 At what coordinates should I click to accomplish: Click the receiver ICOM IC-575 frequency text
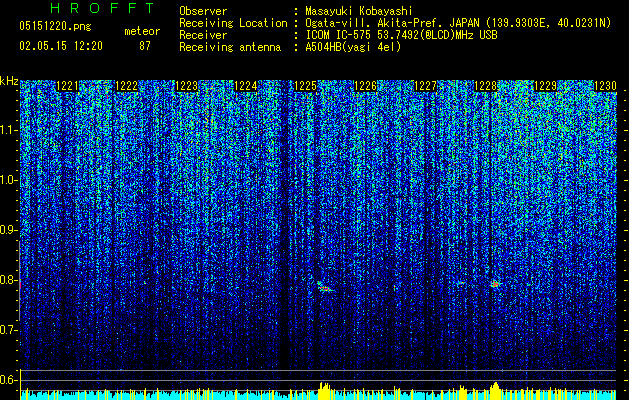[402, 35]
